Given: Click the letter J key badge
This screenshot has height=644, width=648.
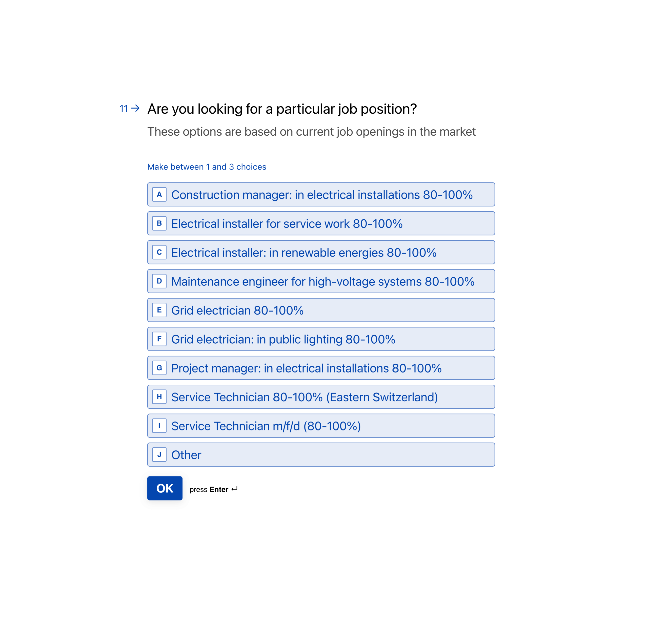Looking at the screenshot, I should 159,454.
